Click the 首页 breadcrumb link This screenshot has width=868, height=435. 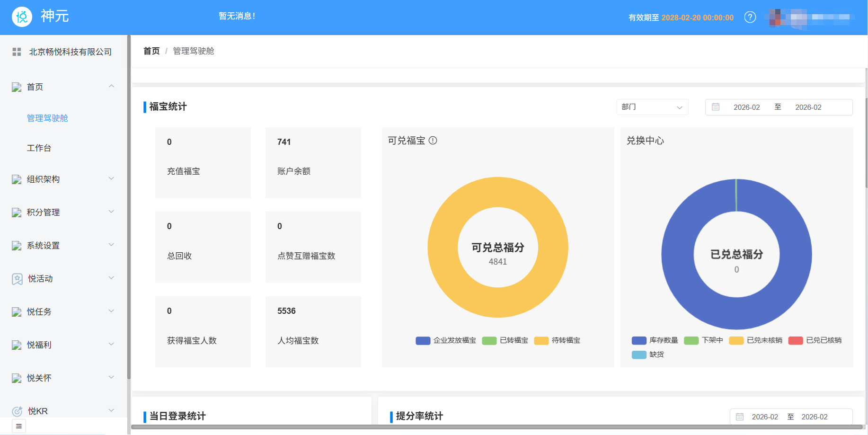(151, 51)
